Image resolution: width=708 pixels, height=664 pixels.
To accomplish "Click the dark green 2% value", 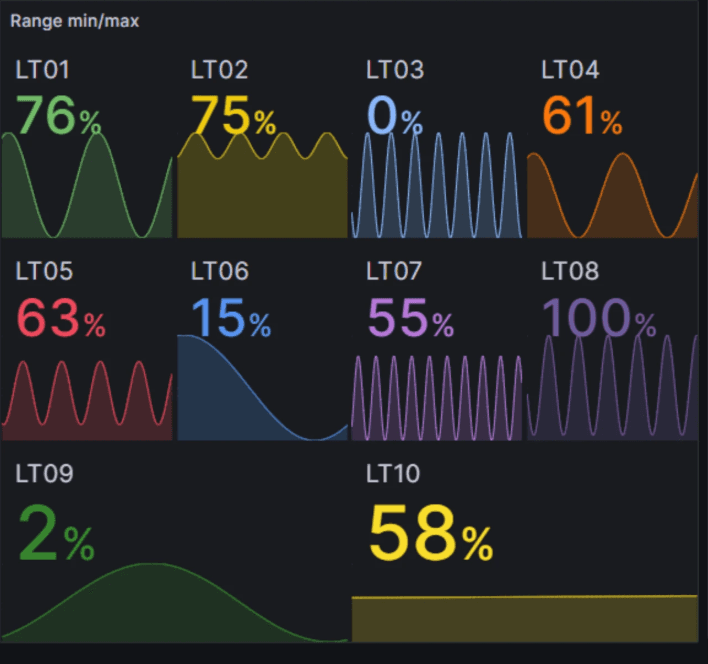I will [56, 533].
